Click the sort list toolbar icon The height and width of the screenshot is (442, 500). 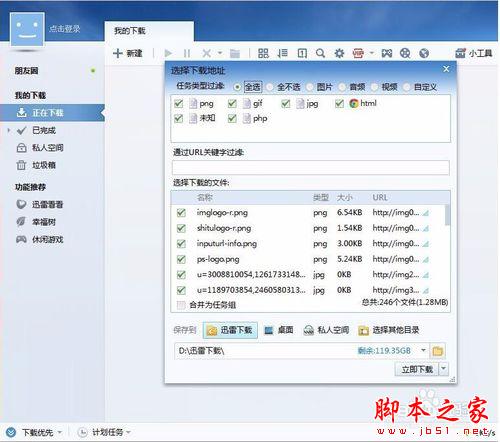(283, 53)
